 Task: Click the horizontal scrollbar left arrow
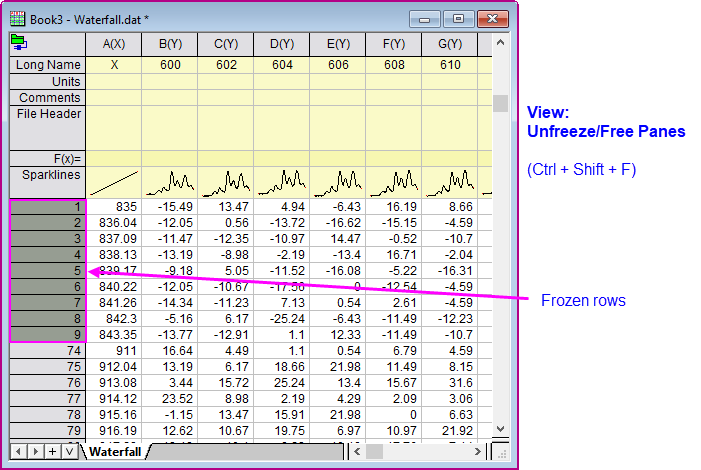click(x=357, y=452)
